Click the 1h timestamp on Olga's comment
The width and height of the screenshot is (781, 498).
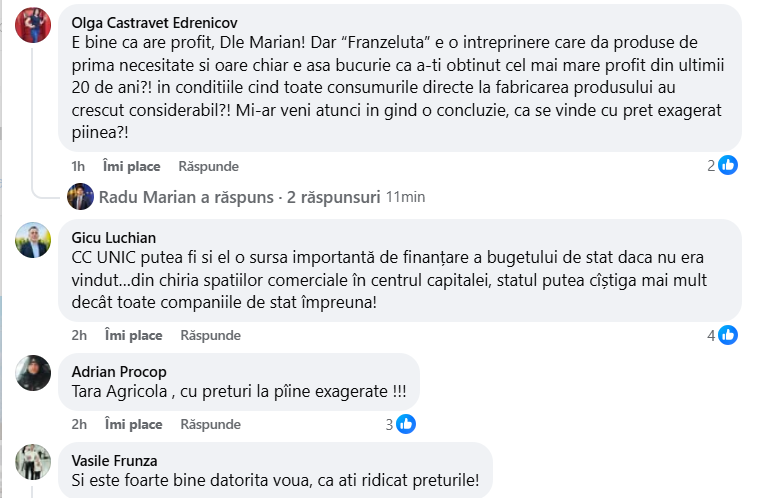tap(78, 166)
